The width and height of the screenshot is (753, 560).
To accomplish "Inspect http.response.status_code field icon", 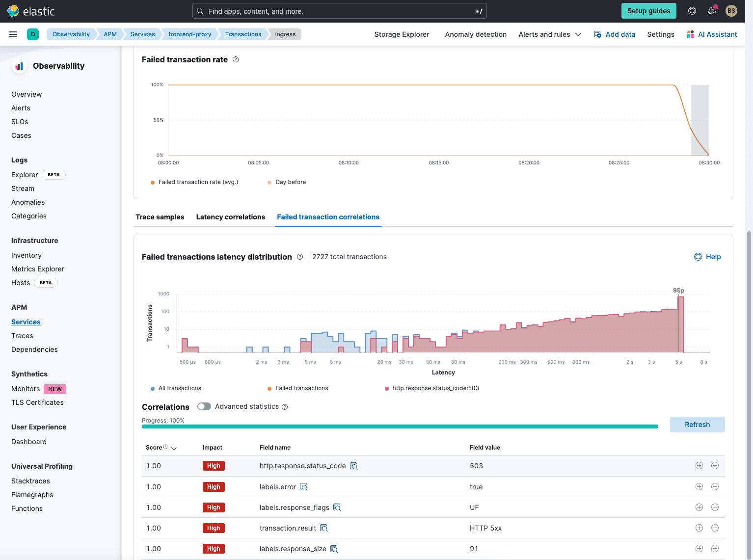I will tap(353, 466).
